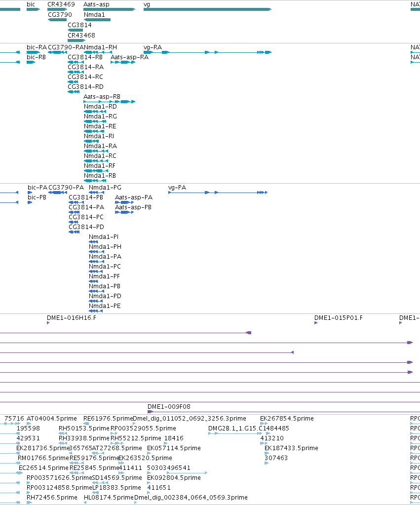Image resolution: width=420 pixels, height=505 pixels.
Task: Open protein Nmda1-PE
Action: tap(105, 306)
